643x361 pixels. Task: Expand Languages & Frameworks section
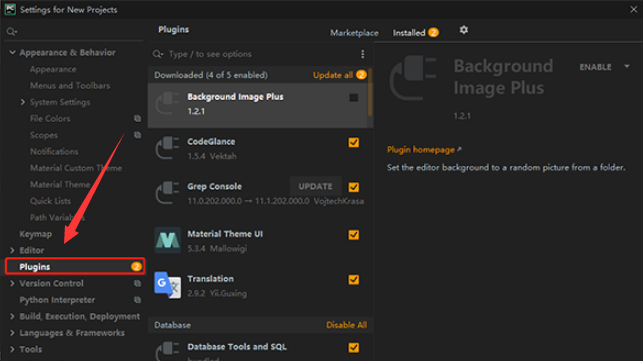coord(12,333)
